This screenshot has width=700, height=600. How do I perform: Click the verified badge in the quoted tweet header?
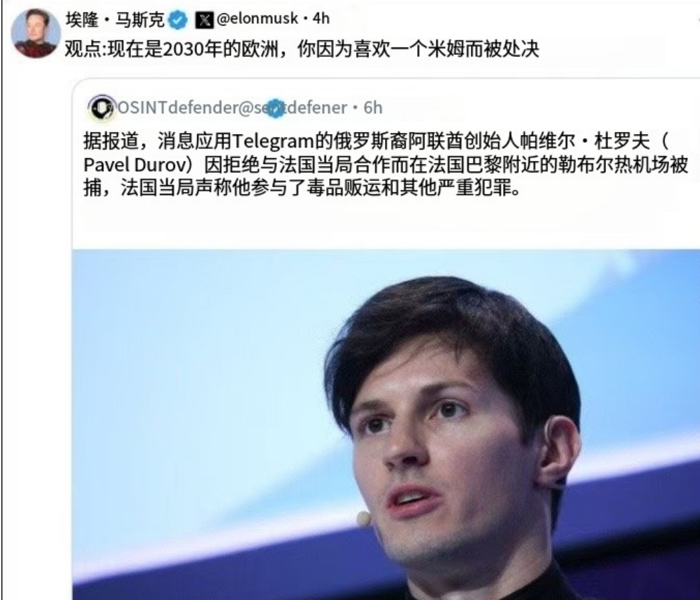275,109
